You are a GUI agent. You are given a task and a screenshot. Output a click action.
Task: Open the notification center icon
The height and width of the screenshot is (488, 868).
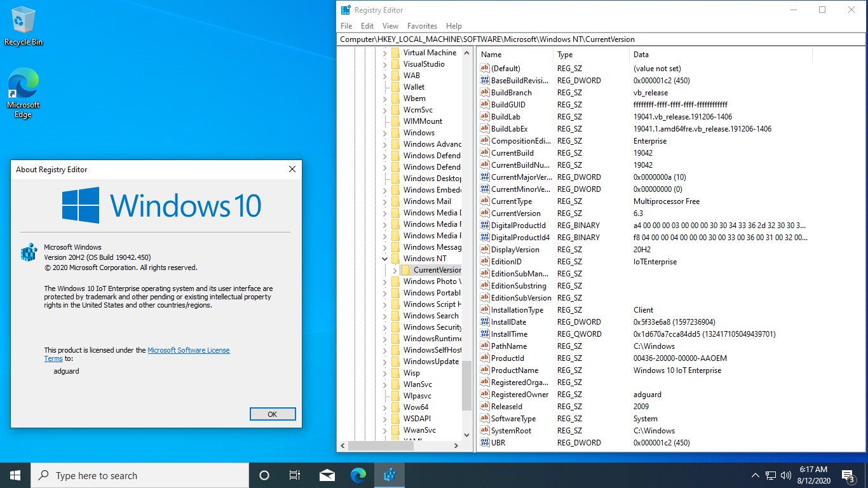848,475
